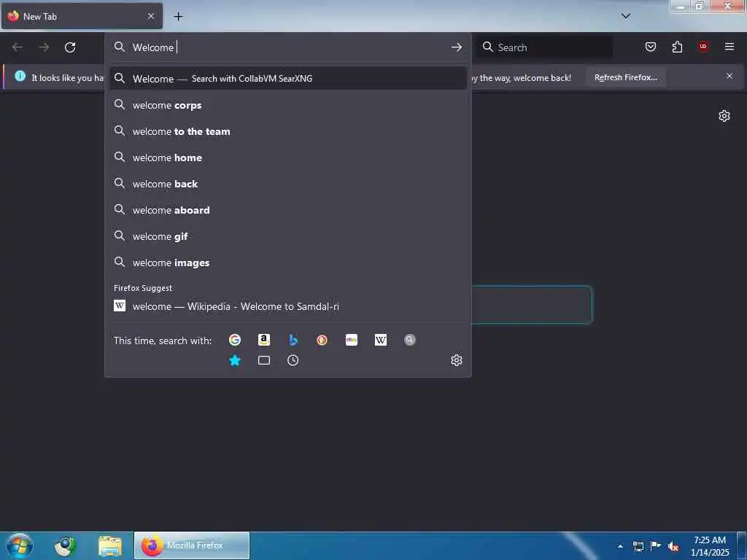Go back one page
The height and width of the screenshot is (560, 747).
18,47
